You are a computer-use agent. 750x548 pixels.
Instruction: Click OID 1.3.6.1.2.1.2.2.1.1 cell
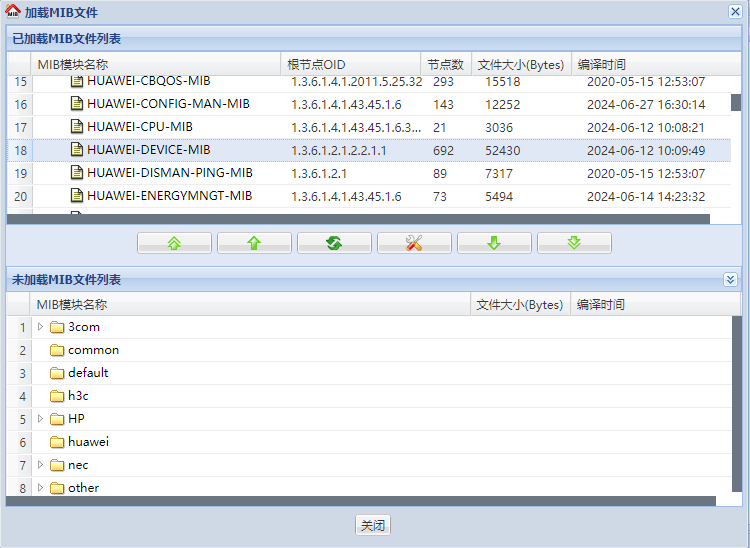[x=339, y=151]
